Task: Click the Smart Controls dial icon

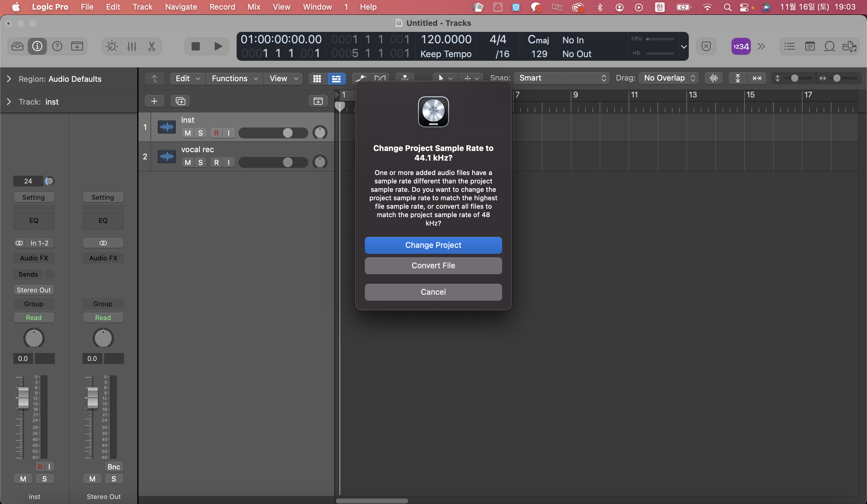Action: pyautogui.click(x=112, y=46)
